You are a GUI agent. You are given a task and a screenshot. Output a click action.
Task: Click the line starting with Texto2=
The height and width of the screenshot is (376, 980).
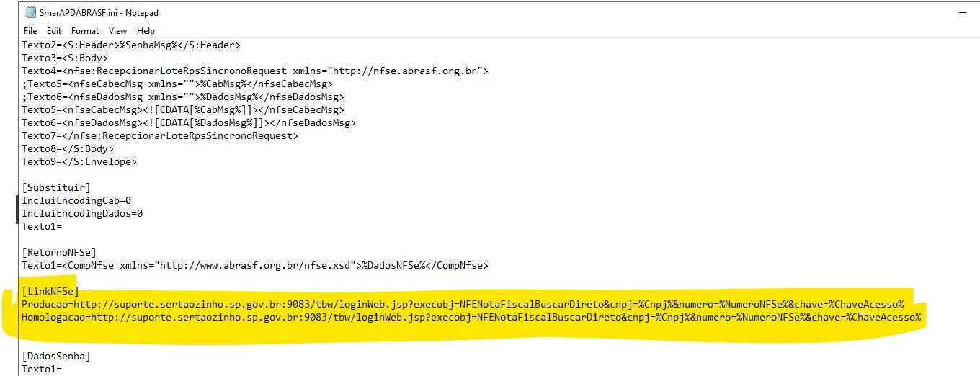point(131,45)
